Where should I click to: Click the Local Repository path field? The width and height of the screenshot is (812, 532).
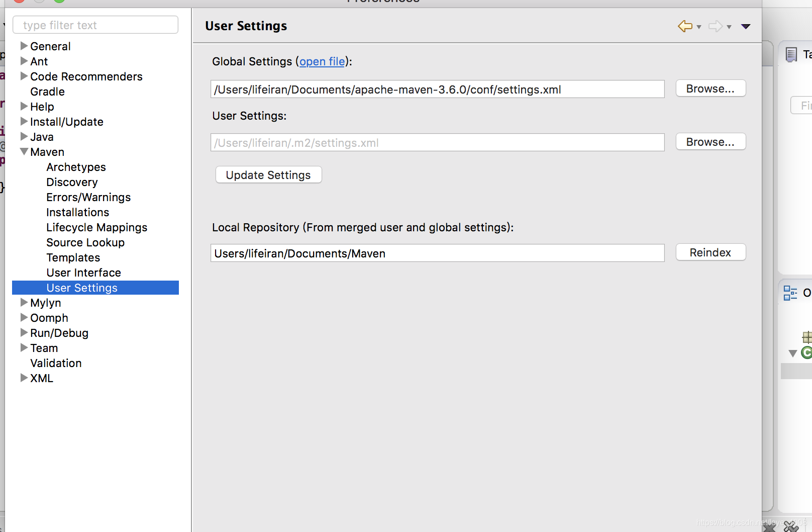coord(437,253)
